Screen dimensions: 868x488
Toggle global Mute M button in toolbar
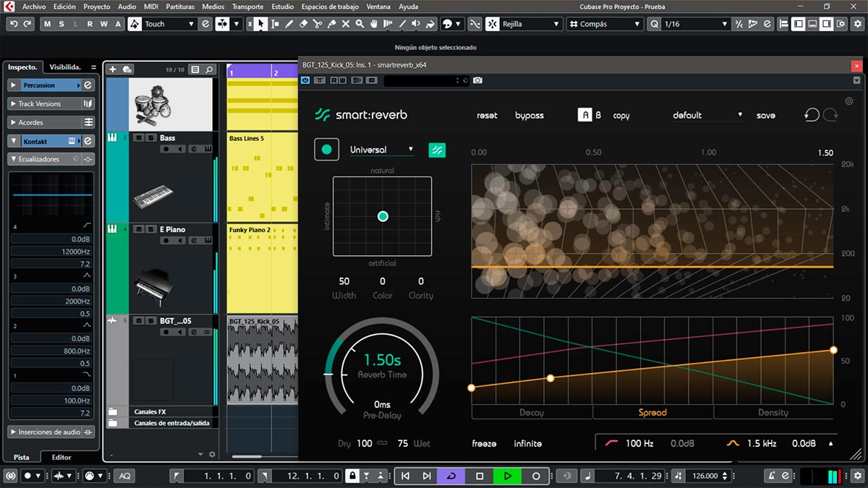[x=48, y=24]
